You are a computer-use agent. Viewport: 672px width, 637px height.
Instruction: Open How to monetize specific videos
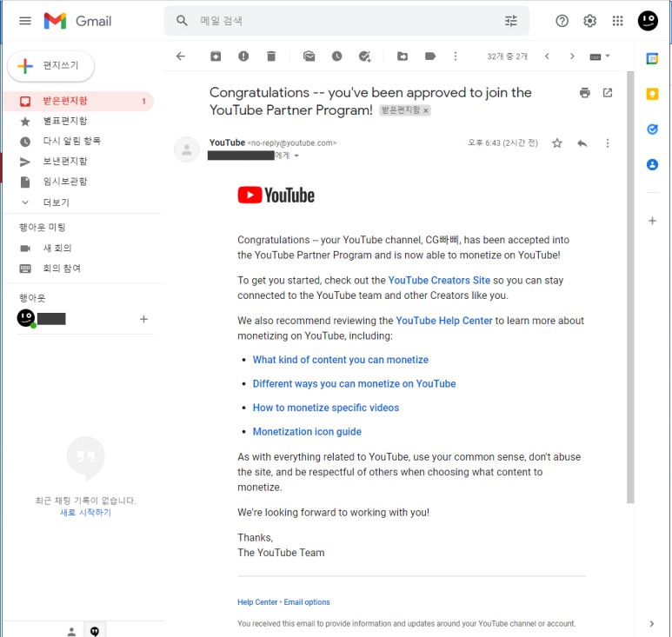click(x=326, y=408)
